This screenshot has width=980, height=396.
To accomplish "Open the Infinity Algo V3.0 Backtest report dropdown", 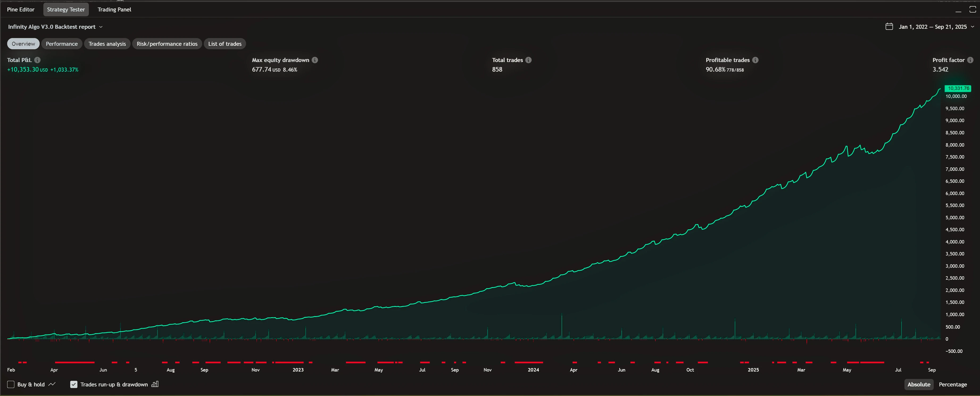I will click(55, 27).
